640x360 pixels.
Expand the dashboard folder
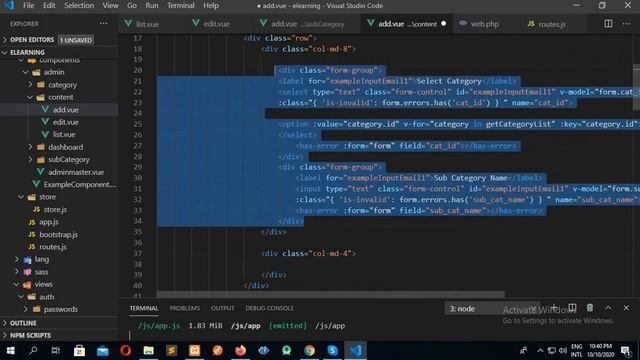click(x=65, y=147)
